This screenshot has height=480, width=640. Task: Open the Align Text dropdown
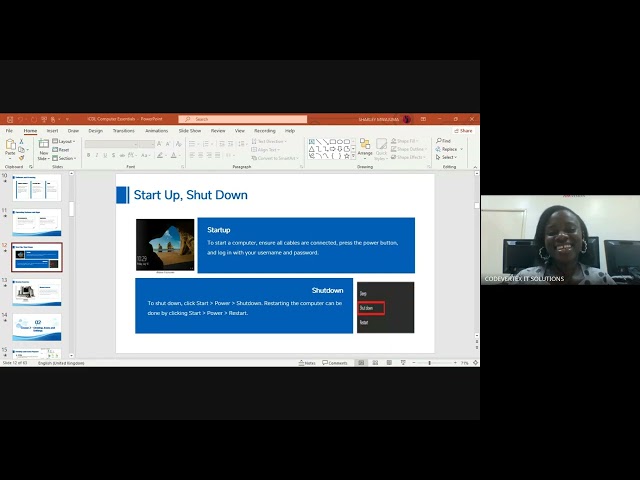coord(266,150)
